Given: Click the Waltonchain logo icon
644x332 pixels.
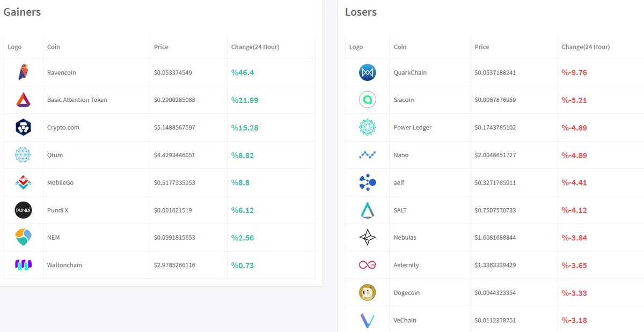Looking at the screenshot, I should [23, 265].
